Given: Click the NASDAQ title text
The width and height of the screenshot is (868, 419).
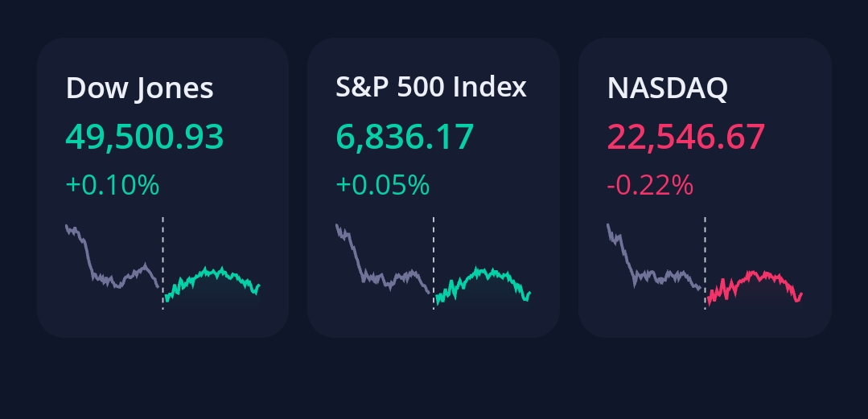Looking at the screenshot, I should point(667,88).
